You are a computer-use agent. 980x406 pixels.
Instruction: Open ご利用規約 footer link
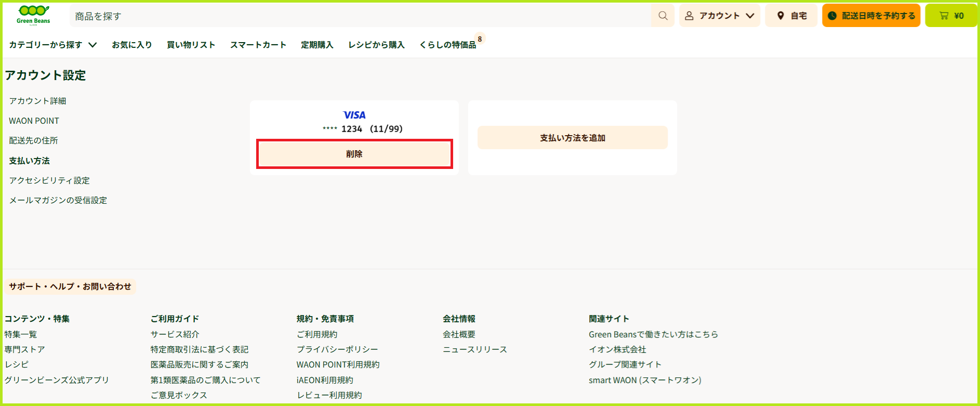317,334
